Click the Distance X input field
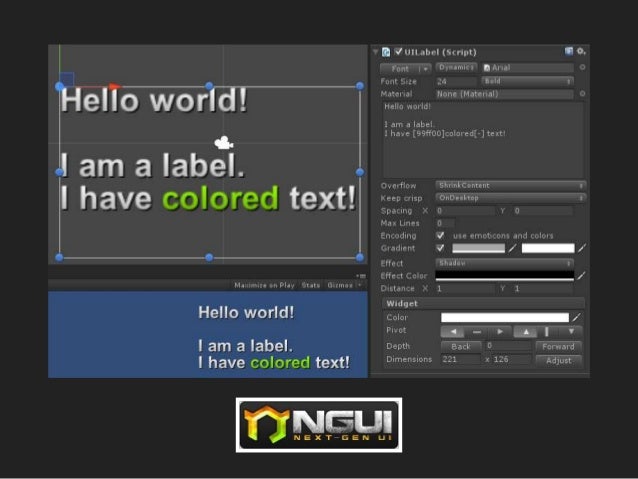Screen dimensions: 638x479 click(465, 289)
